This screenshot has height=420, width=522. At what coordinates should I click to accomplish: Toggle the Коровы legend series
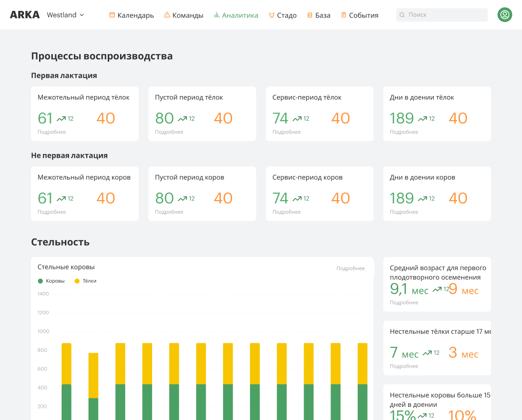pyautogui.click(x=51, y=281)
